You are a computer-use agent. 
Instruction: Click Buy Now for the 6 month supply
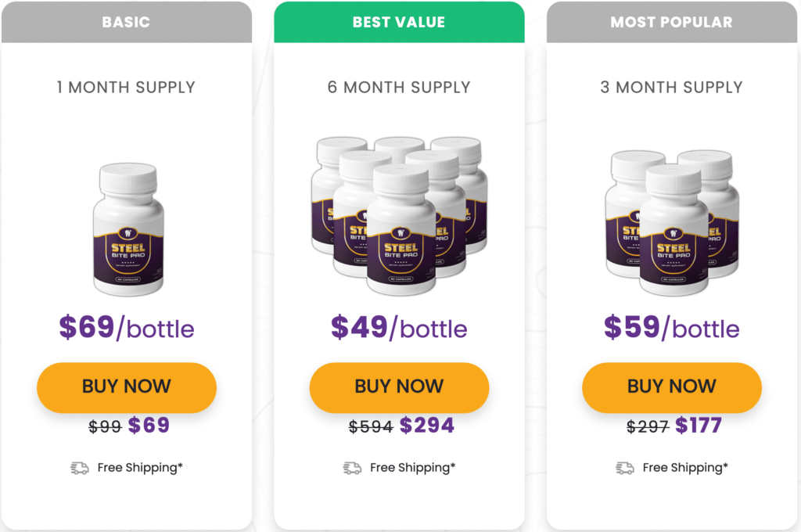399,387
